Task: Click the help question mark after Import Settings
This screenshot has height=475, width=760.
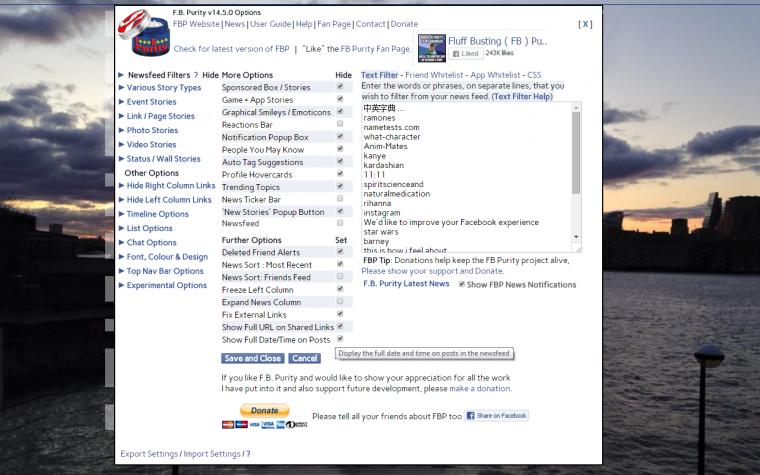Action: 248,454
